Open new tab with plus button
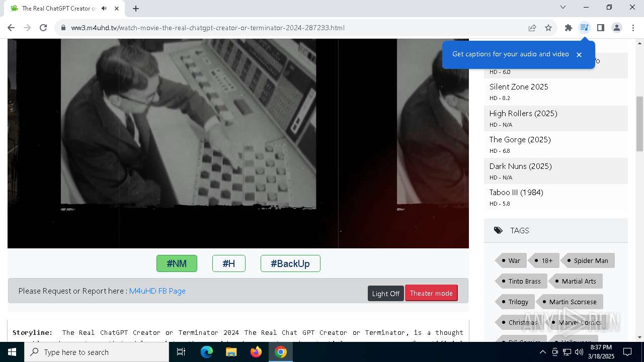This screenshot has height=362, width=644. (x=136, y=8)
